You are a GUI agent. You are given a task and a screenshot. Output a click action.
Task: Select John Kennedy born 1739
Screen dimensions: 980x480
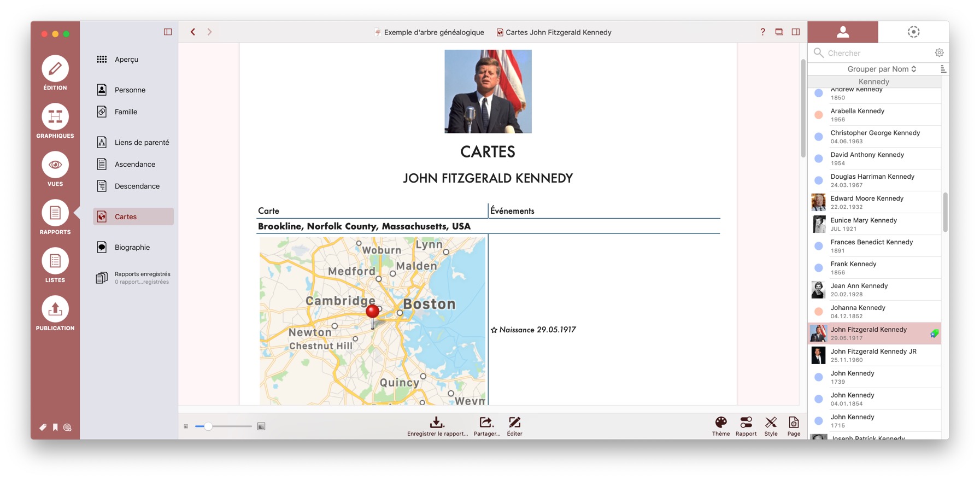[x=875, y=377]
